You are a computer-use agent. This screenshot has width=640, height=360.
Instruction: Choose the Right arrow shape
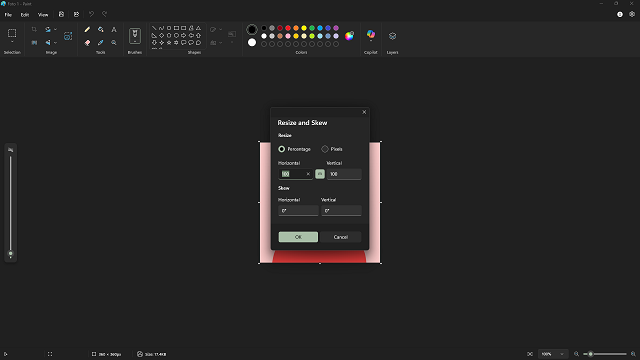(x=184, y=36)
